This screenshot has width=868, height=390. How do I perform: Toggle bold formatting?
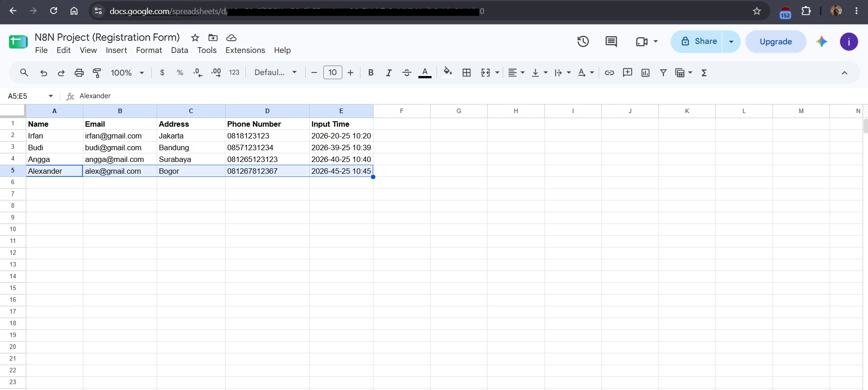(x=371, y=73)
